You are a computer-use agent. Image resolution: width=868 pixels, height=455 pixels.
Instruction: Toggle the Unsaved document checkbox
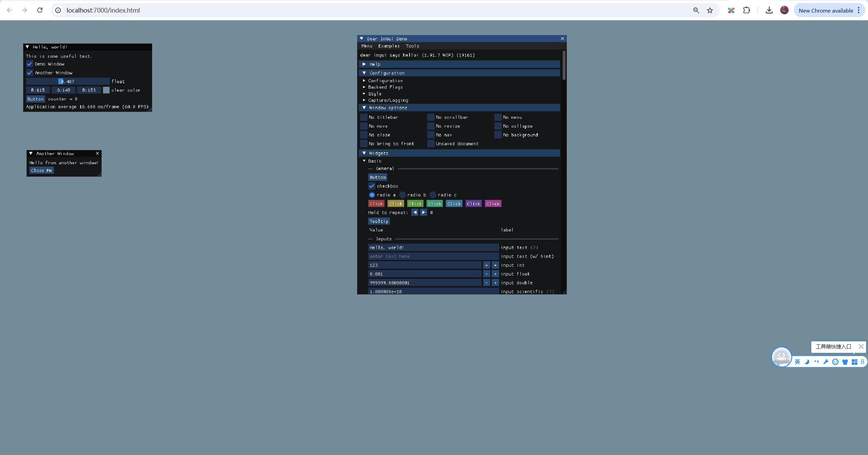pos(431,144)
